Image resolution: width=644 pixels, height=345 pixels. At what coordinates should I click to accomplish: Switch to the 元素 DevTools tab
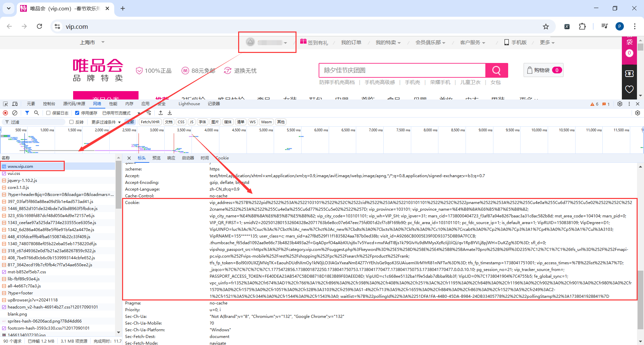[x=31, y=104]
